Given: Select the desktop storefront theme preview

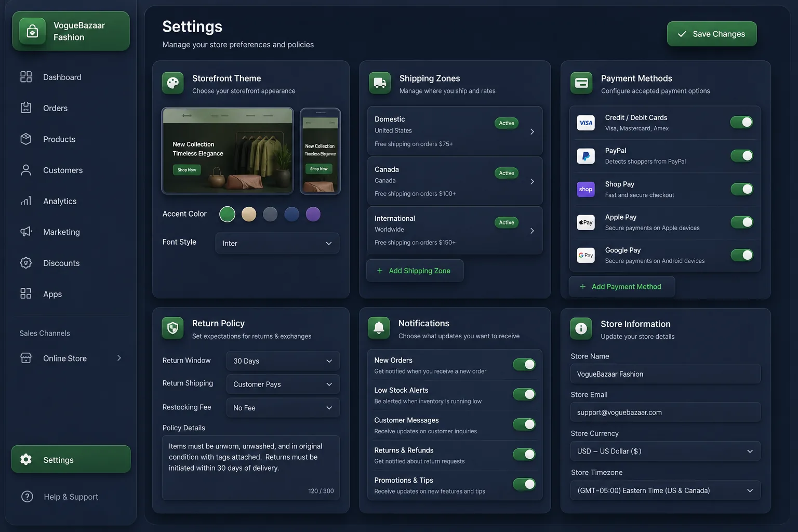Looking at the screenshot, I should coord(228,151).
